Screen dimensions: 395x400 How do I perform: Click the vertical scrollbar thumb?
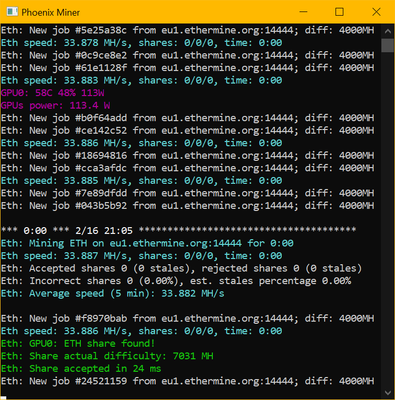388,45
